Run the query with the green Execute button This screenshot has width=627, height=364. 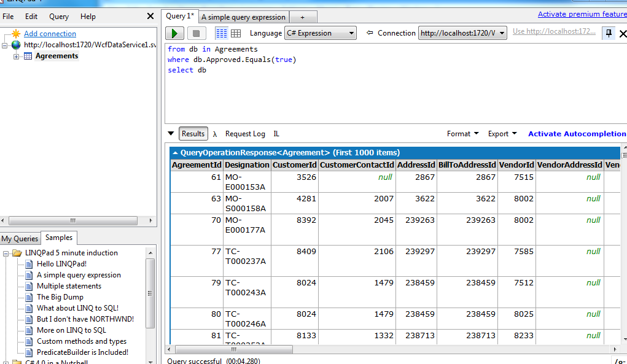(x=175, y=33)
